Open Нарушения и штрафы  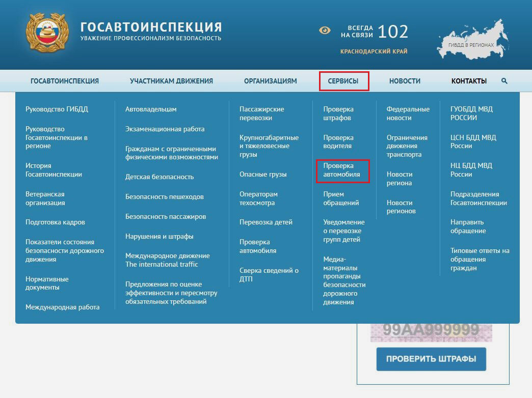point(159,236)
